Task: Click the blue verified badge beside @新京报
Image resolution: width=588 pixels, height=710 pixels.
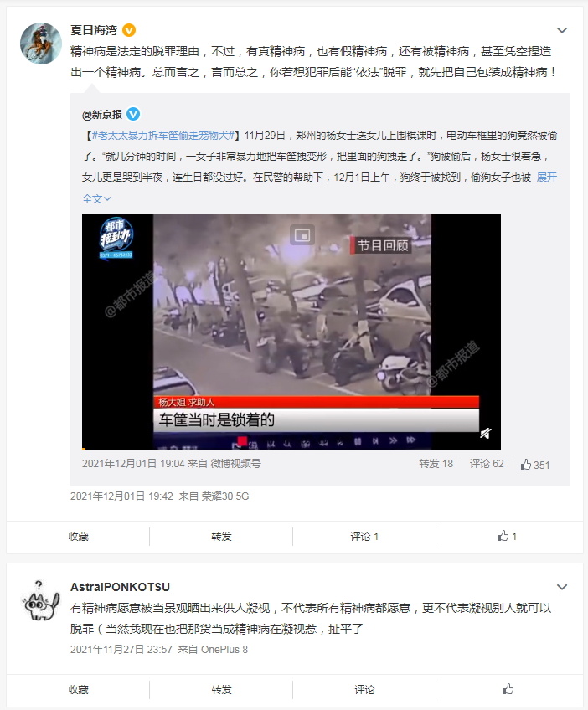Action: [132, 114]
